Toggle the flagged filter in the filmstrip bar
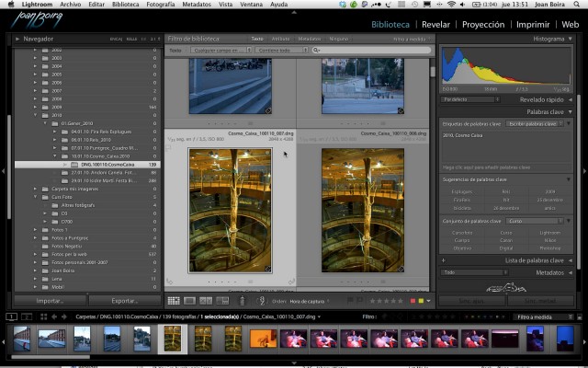The height and width of the screenshot is (368, 588). (x=385, y=316)
